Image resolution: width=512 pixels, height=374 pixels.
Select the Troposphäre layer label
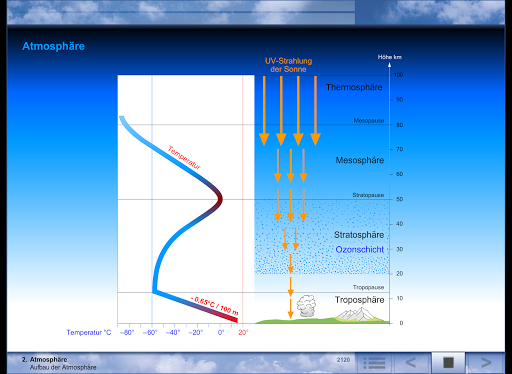[359, 300]
